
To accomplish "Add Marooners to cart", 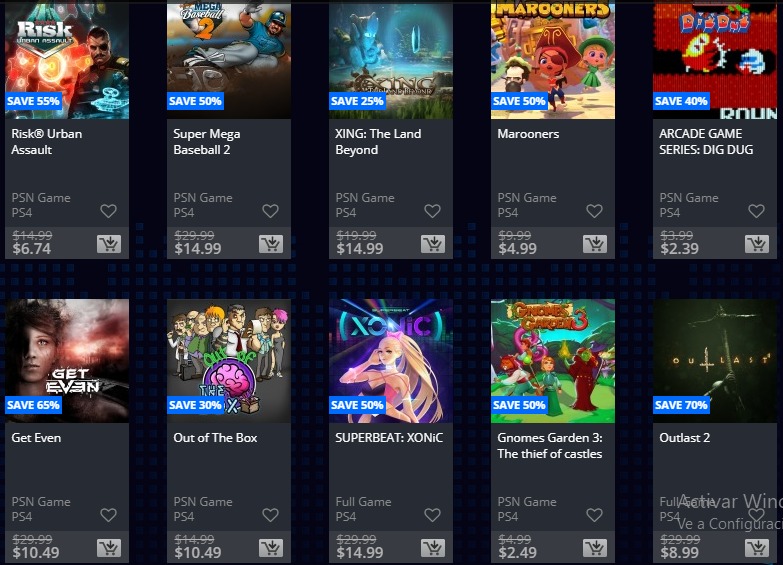I will (595, 244).
